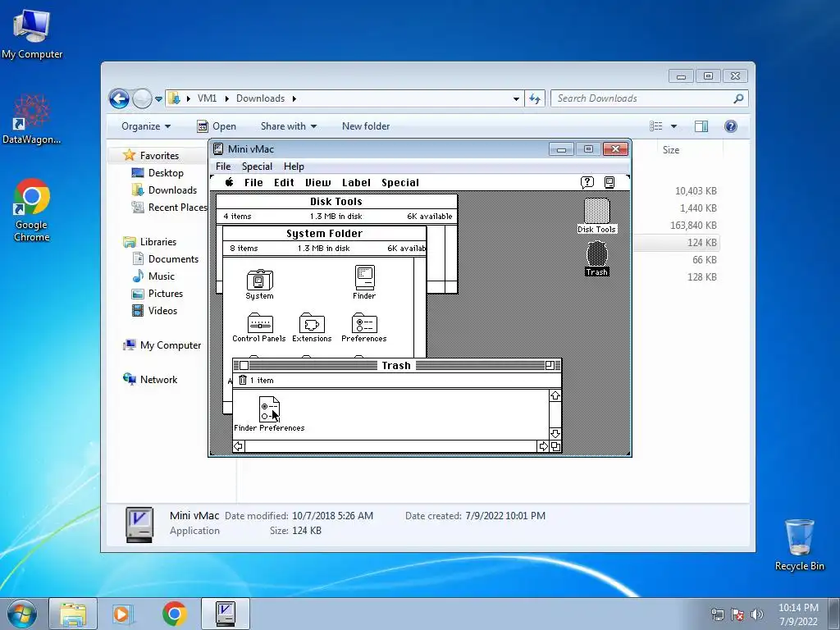
Task: Open the classic Mac File menu
Action: 253,183
